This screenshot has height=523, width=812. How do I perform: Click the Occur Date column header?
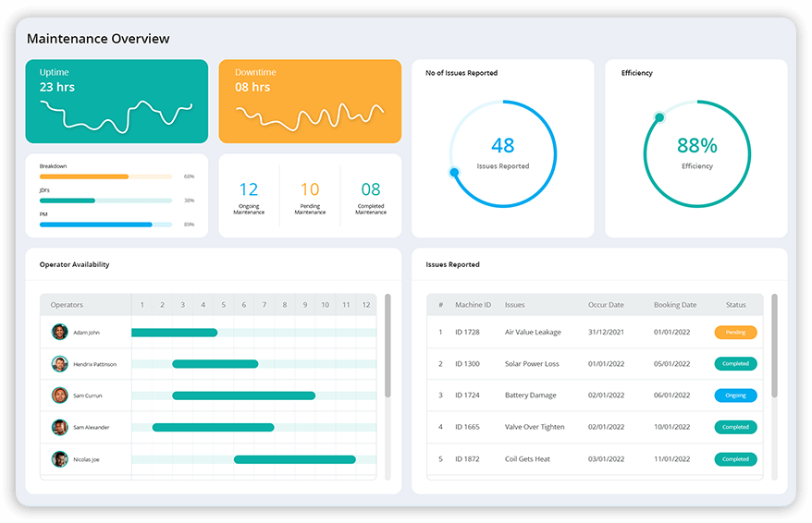pos(606,305)
